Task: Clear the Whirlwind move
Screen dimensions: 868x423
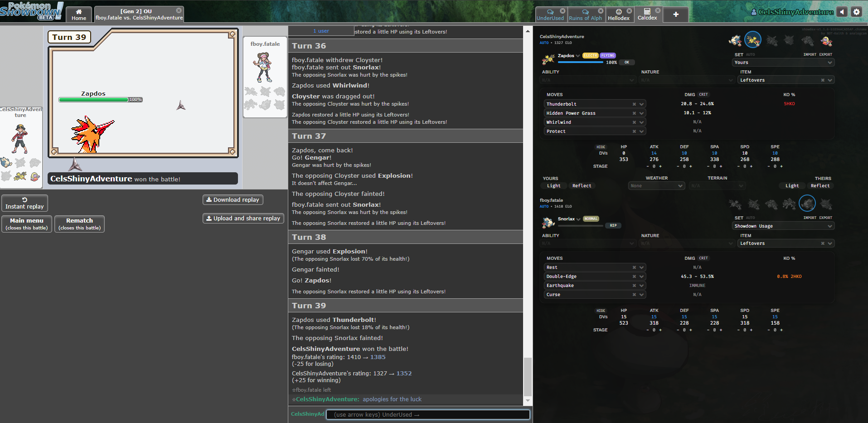Action: pyautogui.click(x=634, y=122)
